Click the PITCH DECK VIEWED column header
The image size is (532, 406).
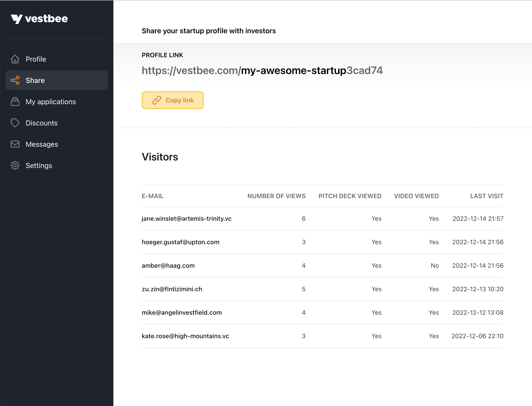coord(350,196)
